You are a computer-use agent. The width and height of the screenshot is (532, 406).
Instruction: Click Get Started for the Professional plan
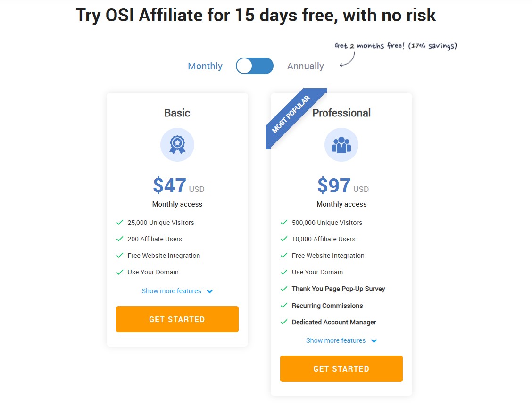coord(341,369)
